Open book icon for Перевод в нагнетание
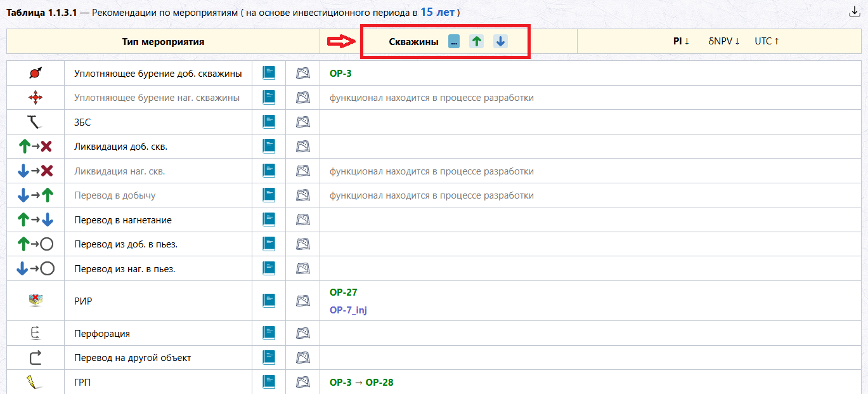Viewport: 868px width, 394px height. 269,220
